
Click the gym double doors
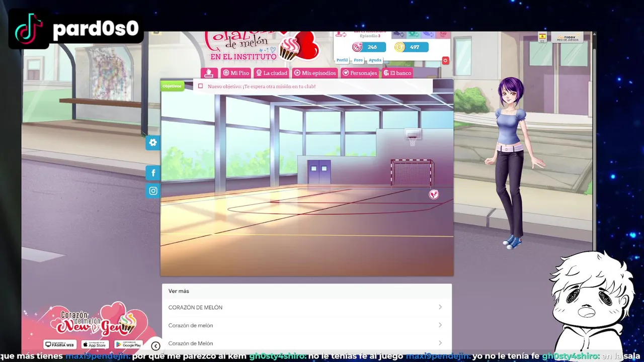[319, 172]
